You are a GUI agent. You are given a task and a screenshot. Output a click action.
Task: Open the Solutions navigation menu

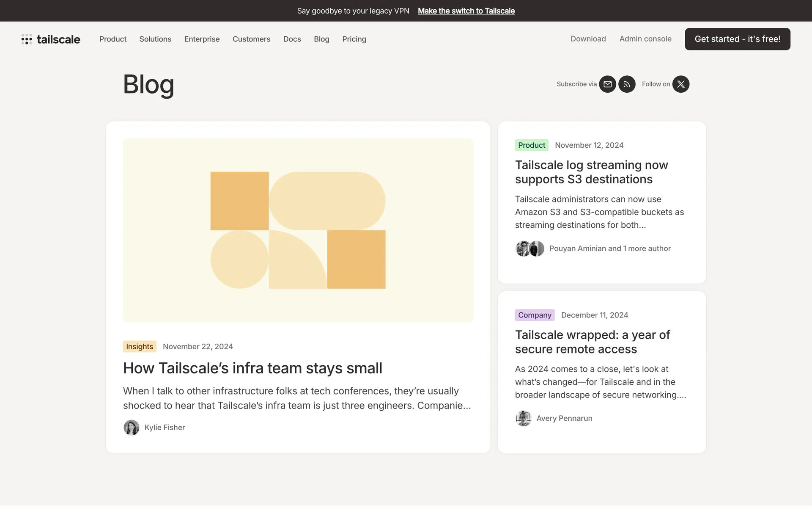point(155,39)
